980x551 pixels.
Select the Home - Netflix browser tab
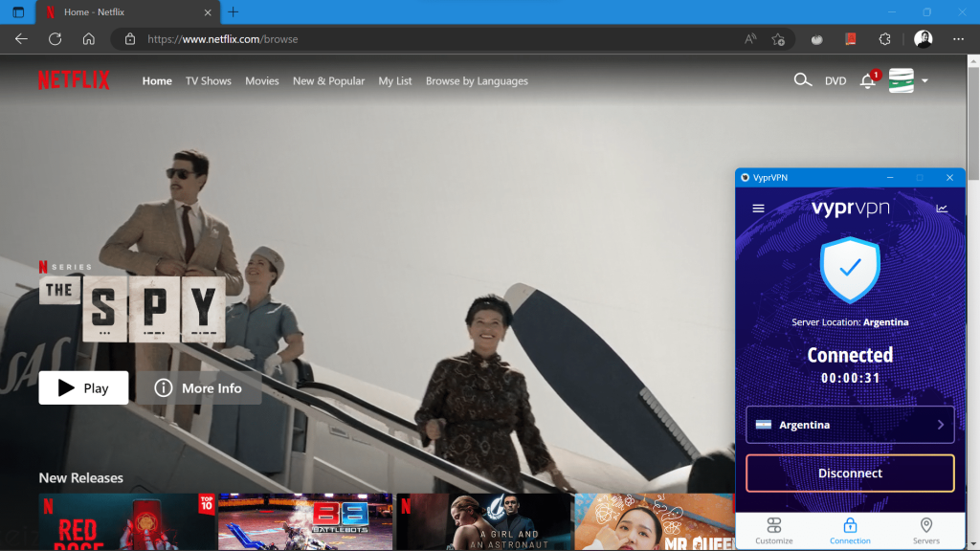[126, 11]
